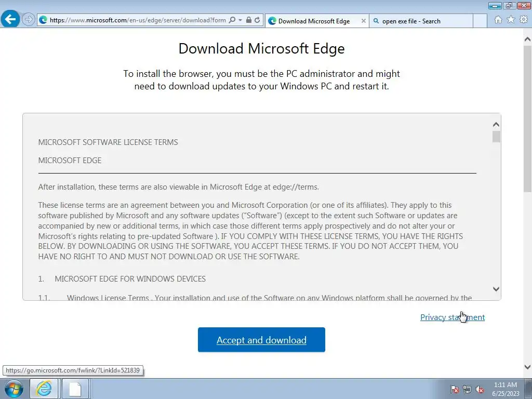Minimize the Internet Explorer window
532x399 pixels.
(x=495, y=5)
